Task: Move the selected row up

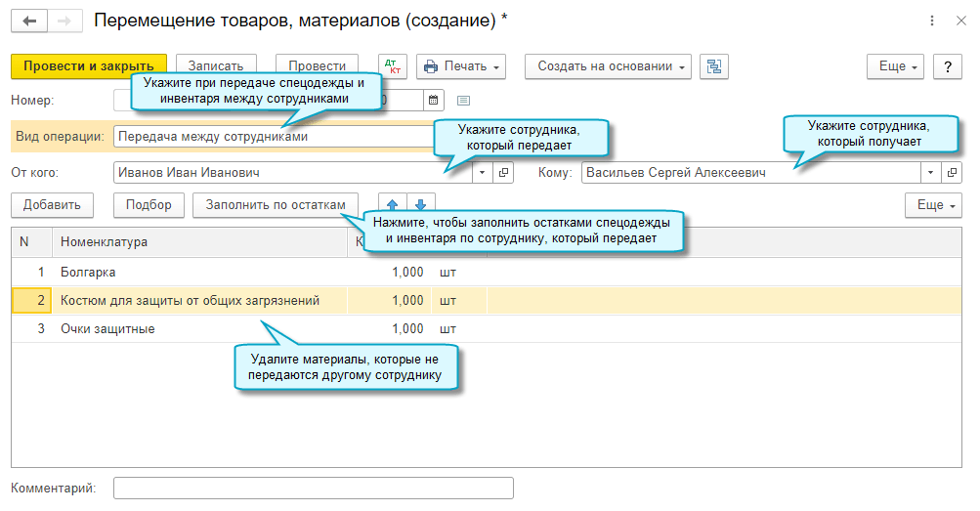Action: click(393, 205)
